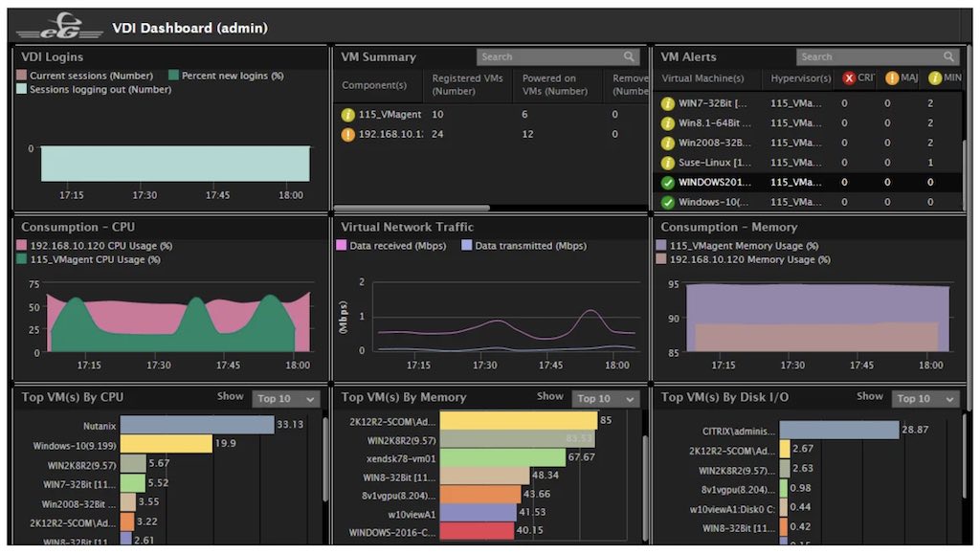Viewport: 980px width, 554px height.
Task: Click search magnifier icon in VM Summary
Action: click(x=629, y=57)
